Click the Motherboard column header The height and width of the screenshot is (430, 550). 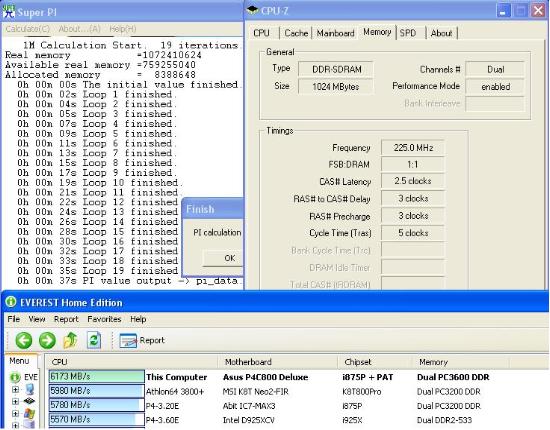[277, 362]
